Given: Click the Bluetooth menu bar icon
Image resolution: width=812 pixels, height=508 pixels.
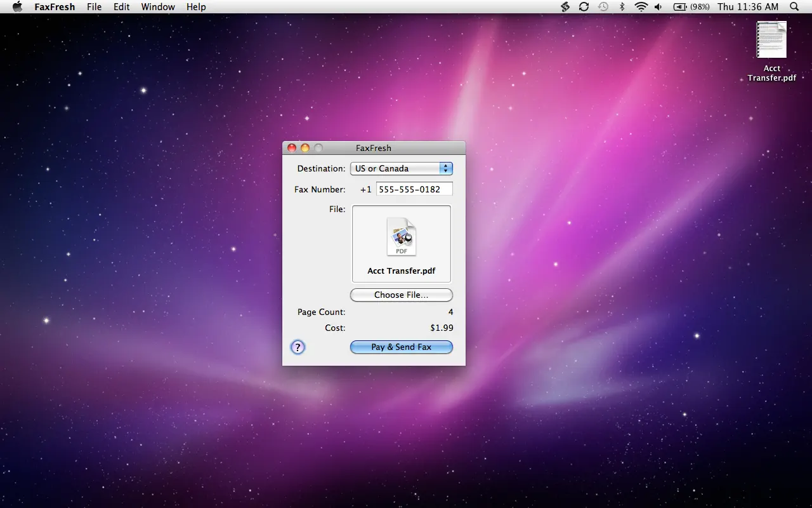Looking at the screenshot, I should coord(622,6).
